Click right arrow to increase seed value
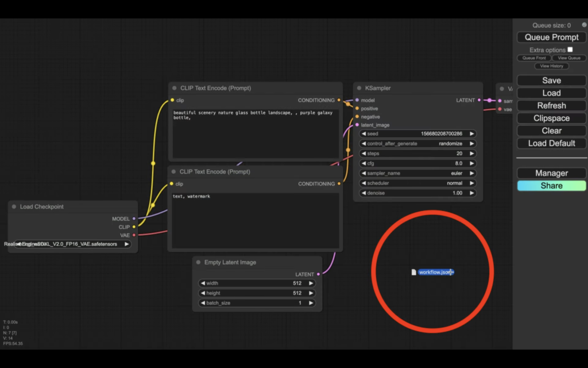Image resolution: width=588 pixels, height=368 pixels. (x=471, y=134)
